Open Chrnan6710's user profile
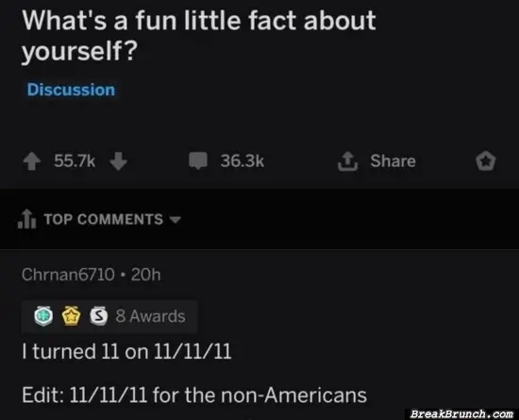The image size is (519, 420). click(68, 275)
